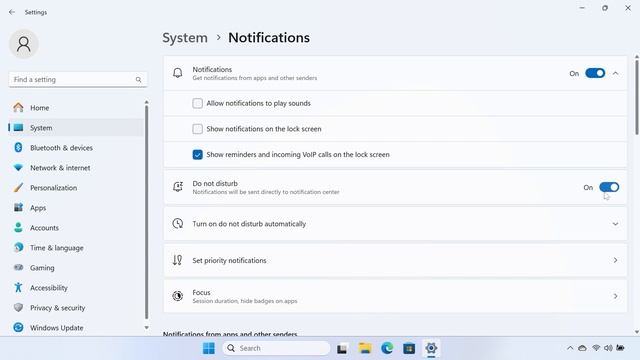Click the Time & language globe icon
Viewport: 640px width, 360px height.
tap(18, 247)
